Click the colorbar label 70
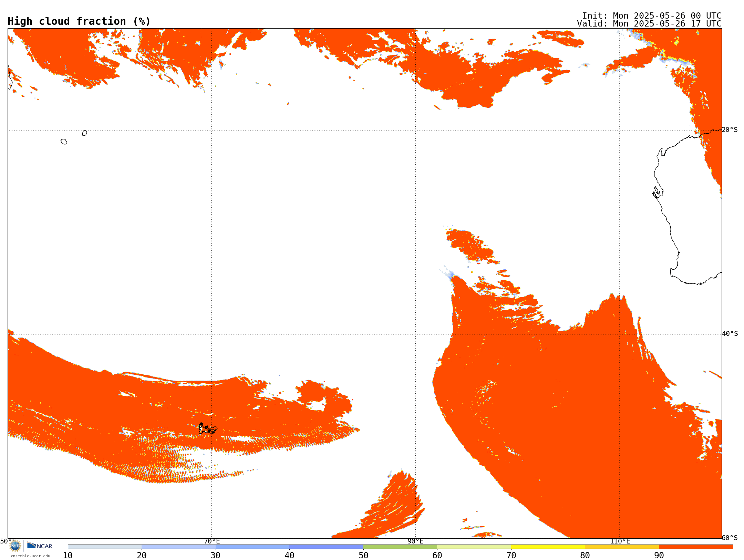The width and height of the screenshot is (744, 560). coord(511,556)
